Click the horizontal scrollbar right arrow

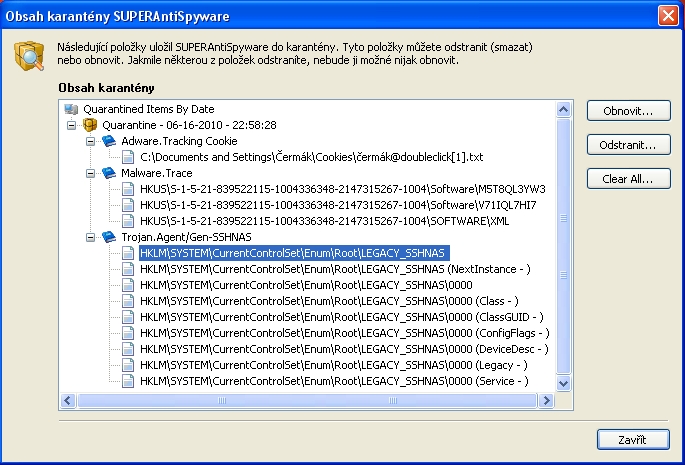click(546, 400)
